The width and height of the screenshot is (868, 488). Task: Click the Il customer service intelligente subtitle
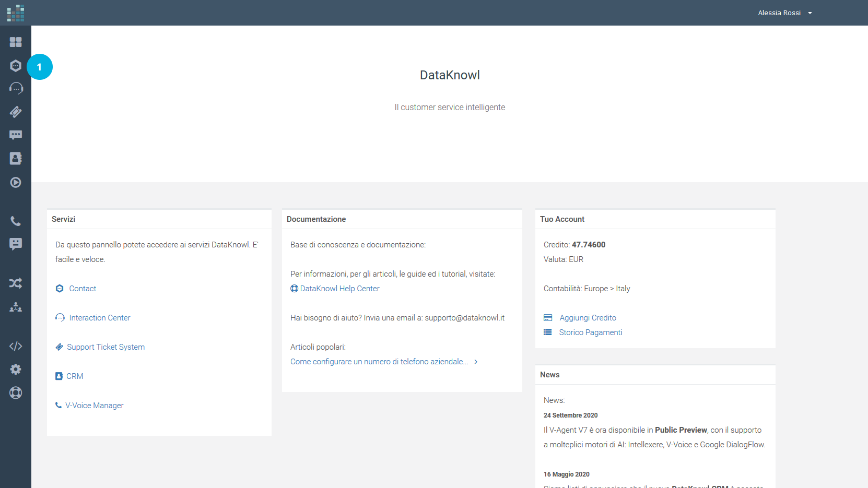(x=450, y=107)
